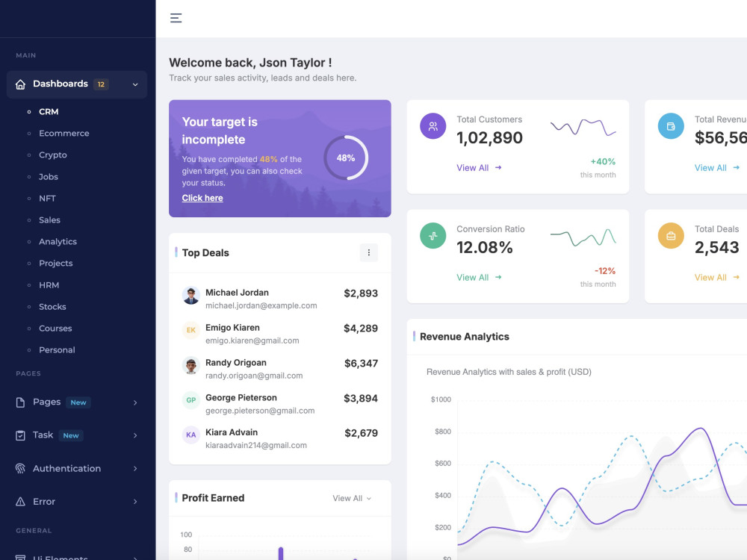
Task: Click the Pages document icon
Action: 20,402
